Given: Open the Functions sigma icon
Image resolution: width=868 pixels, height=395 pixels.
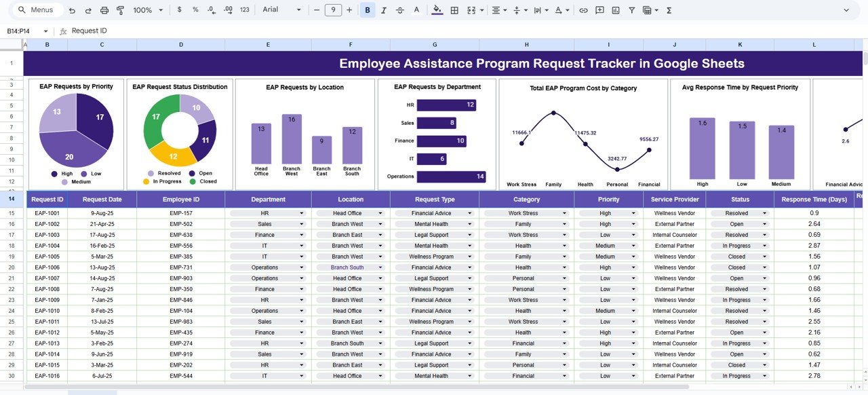Looking at the screenshot, I should [669, 10].
